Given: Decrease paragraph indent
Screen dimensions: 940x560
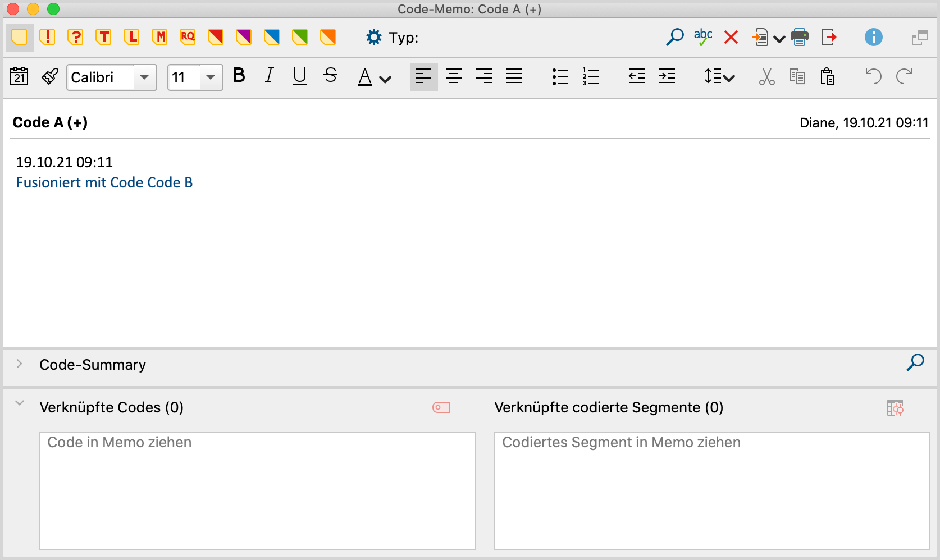Looking at the screenshot, I should 637,76.
